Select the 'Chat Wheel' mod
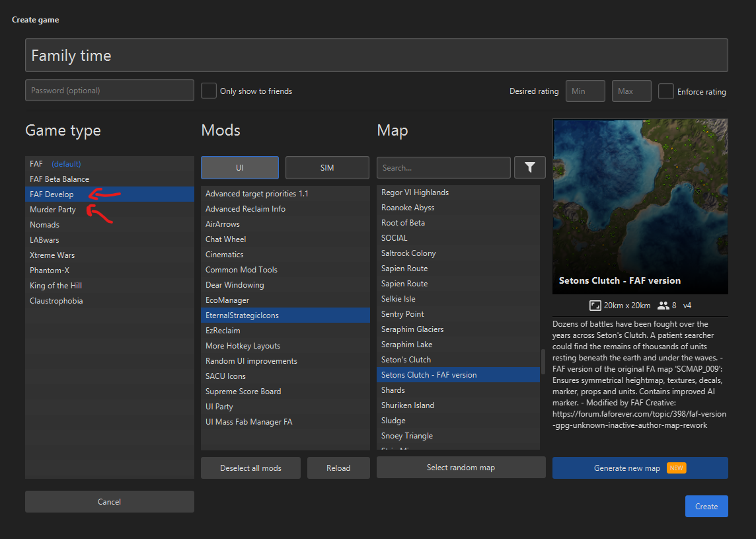 [285, 239]
